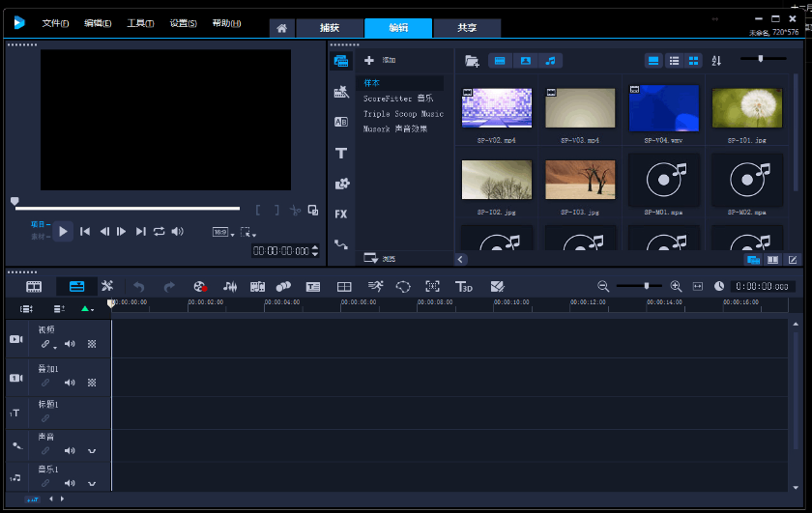The image size is (812, 513).
Task: Open the Subtitle Editor
Action: coord(313,287)
